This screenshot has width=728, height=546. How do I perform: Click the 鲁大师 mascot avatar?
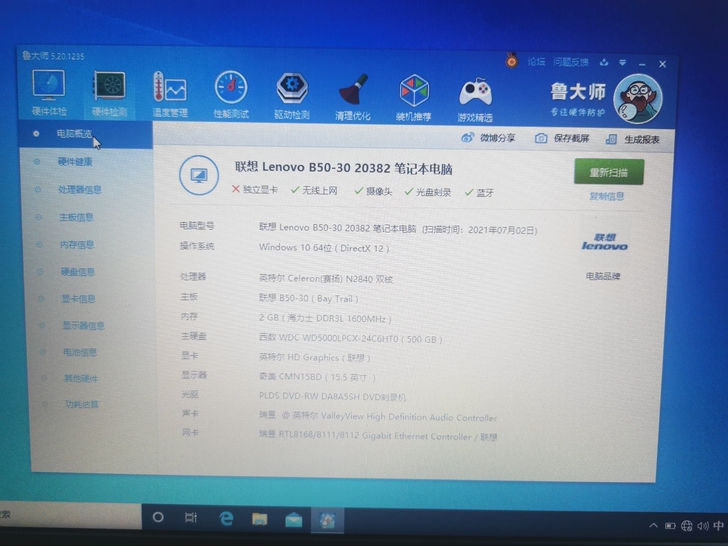coord(638,99)
